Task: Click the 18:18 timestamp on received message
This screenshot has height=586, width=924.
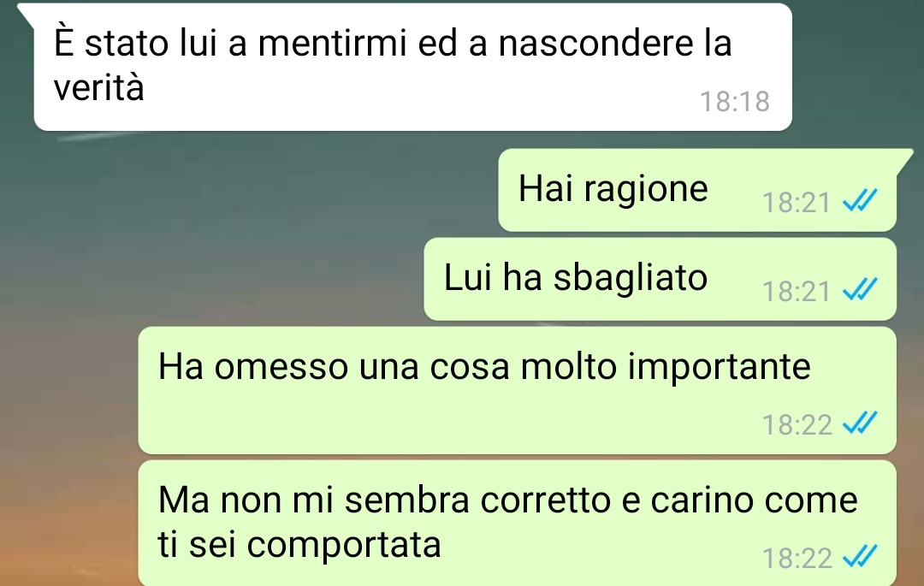Action: click(734, 101)
